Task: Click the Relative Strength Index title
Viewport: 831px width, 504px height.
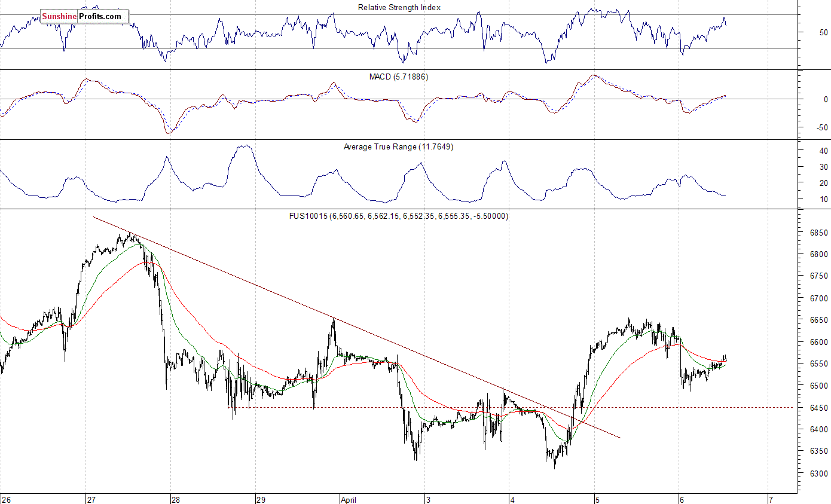Action: pos(399,7)
